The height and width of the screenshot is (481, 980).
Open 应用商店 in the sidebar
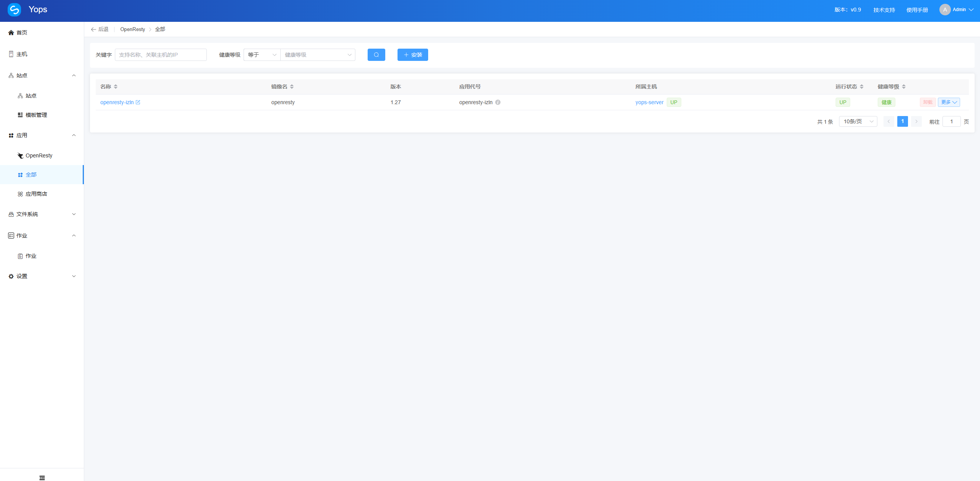[x=36, y=194]
